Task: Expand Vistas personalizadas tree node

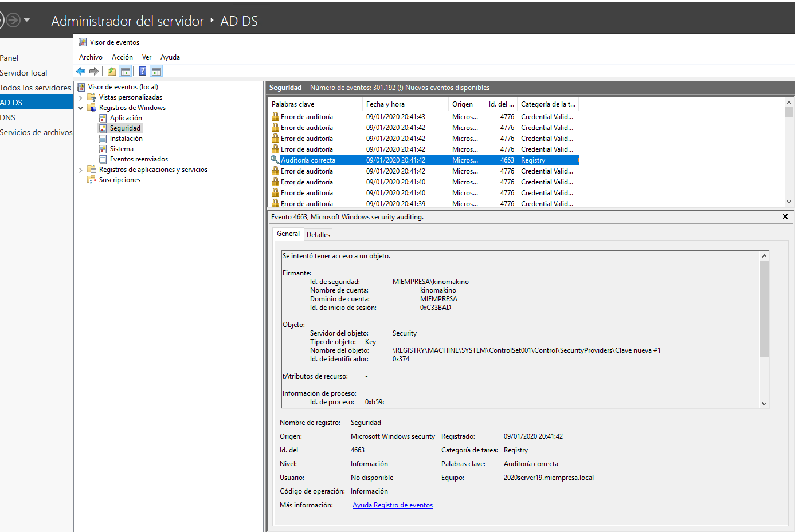Action: (x=81, y=98)
